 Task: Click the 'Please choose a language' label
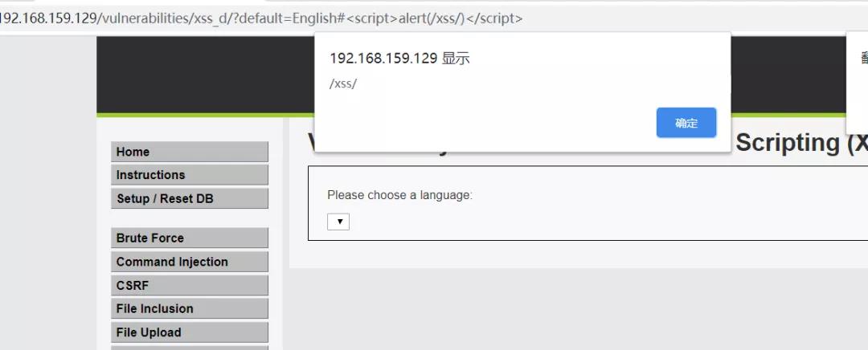click(399, 194)
